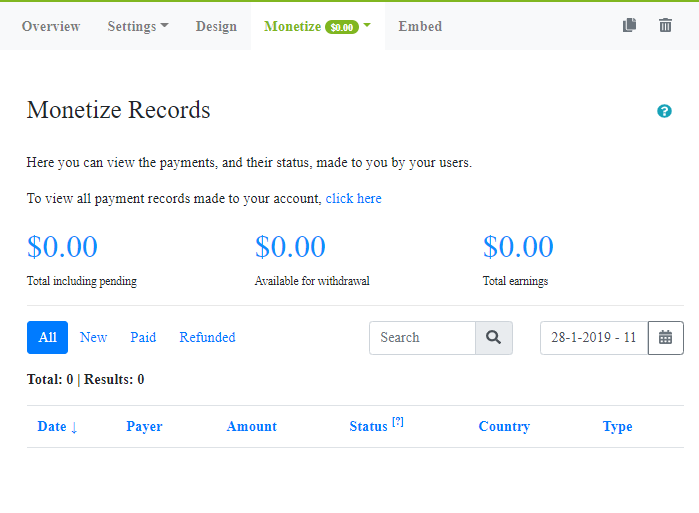Sort records by Amount column

tap(251, 427)
